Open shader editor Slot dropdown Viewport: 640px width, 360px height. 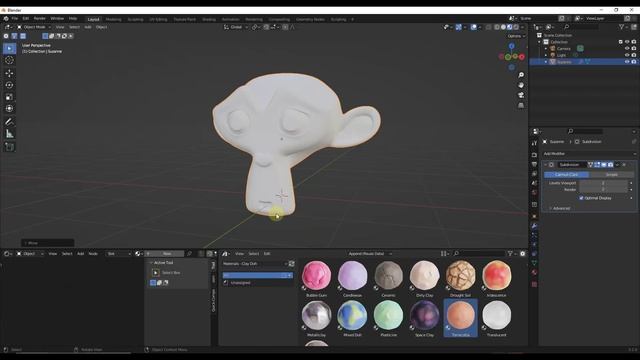click(118, 253)
